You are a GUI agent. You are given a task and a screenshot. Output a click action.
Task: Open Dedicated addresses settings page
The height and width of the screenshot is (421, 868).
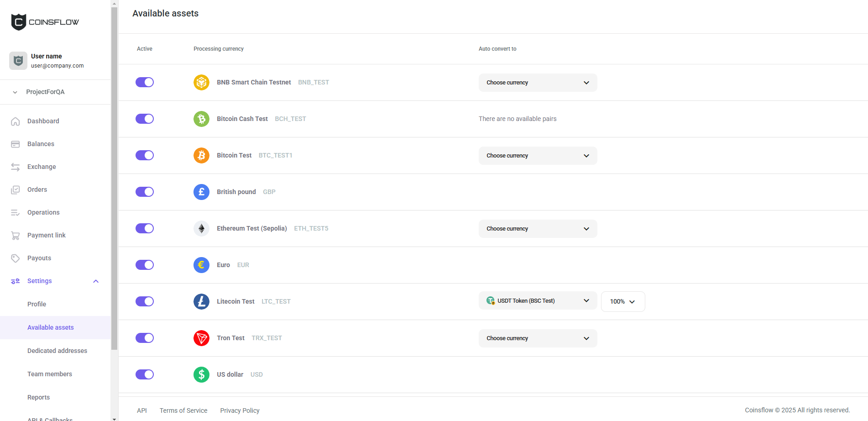[x=57, y=351]
